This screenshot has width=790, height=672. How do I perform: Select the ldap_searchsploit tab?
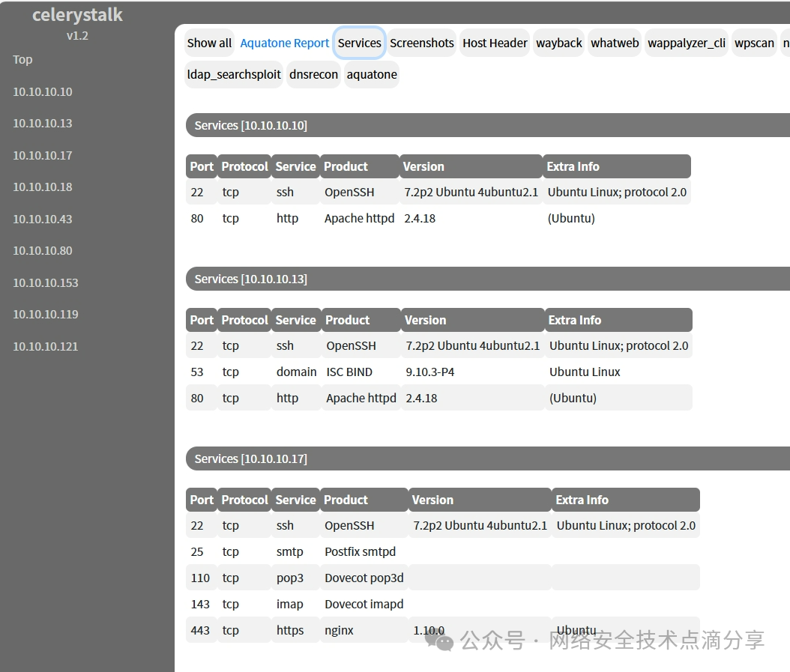point(234,75)
